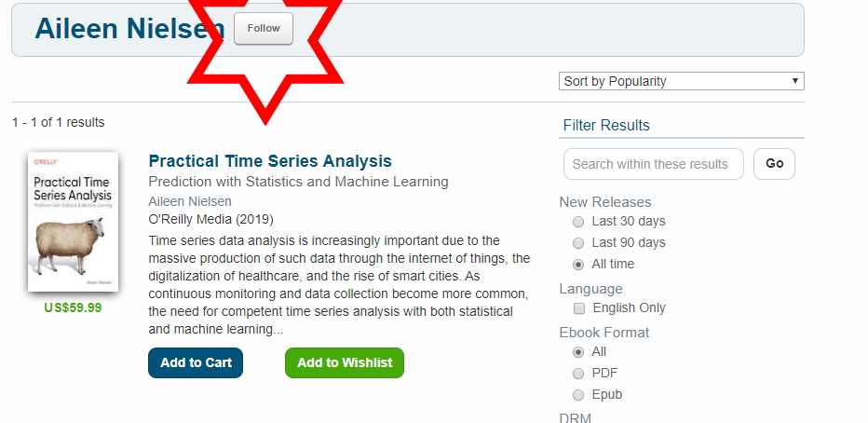Image resolution: width=868 pixels, height=423 pixels.
Task: Click the Add to Wishlist button
Action: (x=345, y=362)
